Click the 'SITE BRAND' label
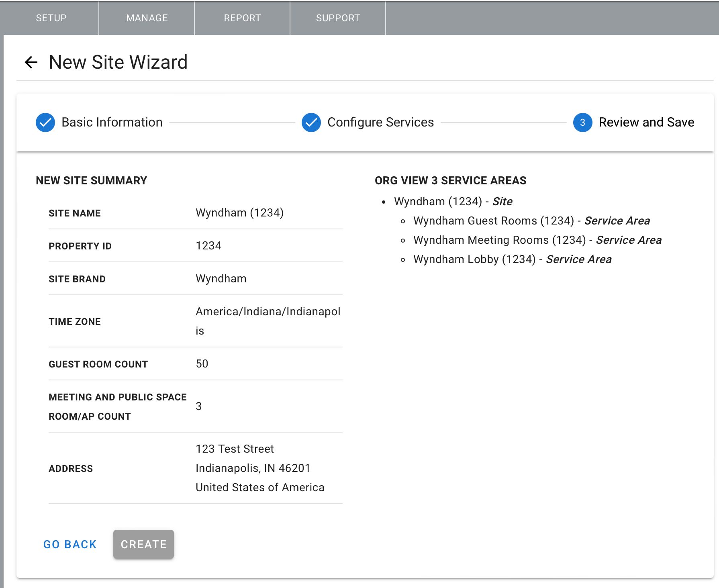Viewport: 719px width, 588px height. pos(77,279)
